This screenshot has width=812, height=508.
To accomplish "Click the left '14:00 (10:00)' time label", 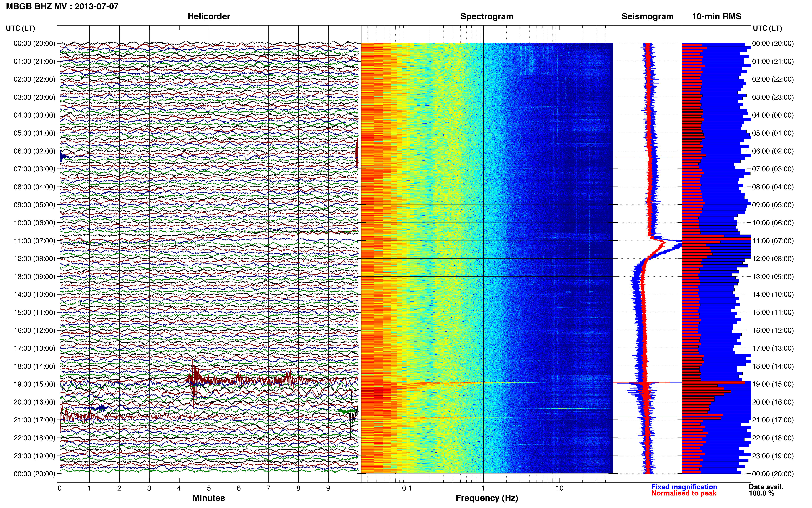I will click(x=34, y=295).
